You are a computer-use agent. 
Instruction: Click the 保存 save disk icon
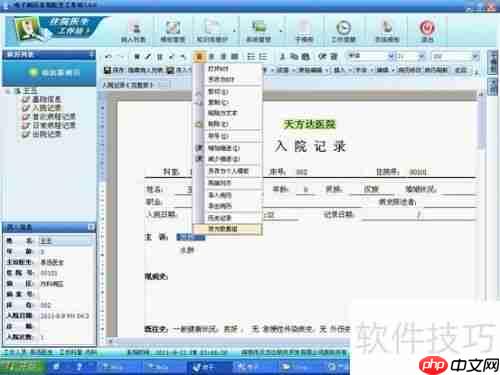point(107,70)
